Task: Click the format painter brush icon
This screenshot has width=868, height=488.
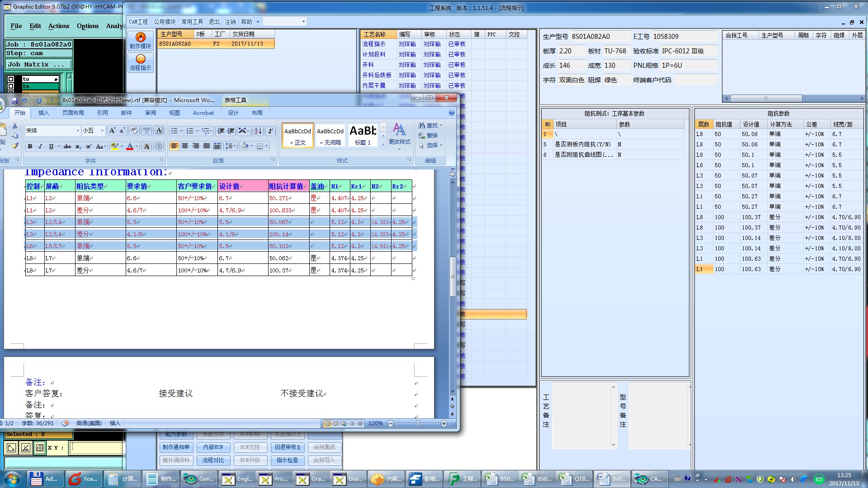Action: pyautogui.click(x=15, y=145)
